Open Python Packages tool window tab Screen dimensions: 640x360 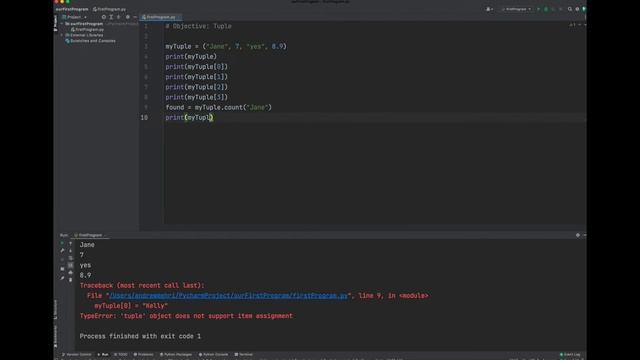(x=176, y=354)
